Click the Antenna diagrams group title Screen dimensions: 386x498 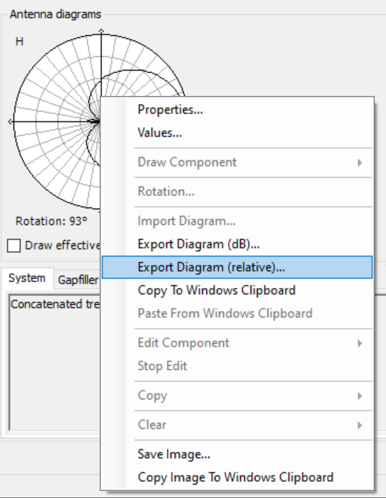[x=55, y=14]
